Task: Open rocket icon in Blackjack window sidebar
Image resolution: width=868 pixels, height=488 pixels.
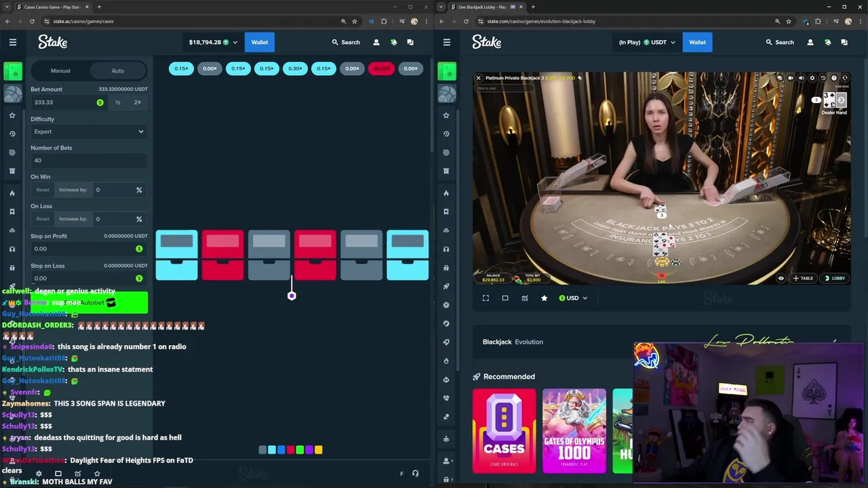Action: (446, 286)
